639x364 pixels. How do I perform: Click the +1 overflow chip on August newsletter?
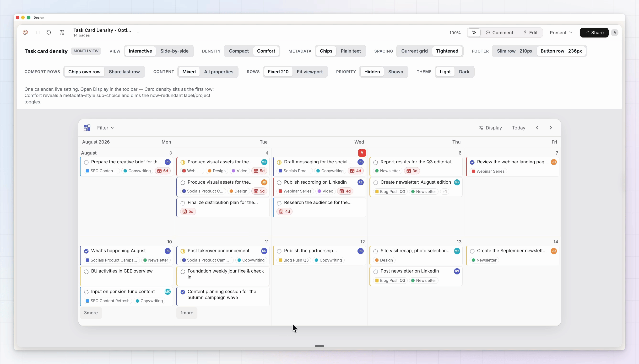coord(445,192)
